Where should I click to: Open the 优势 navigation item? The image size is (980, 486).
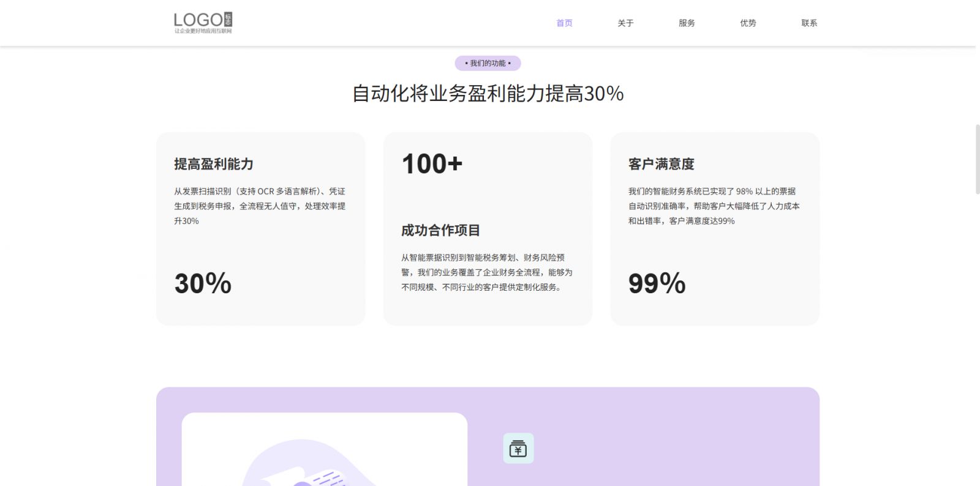748,23
